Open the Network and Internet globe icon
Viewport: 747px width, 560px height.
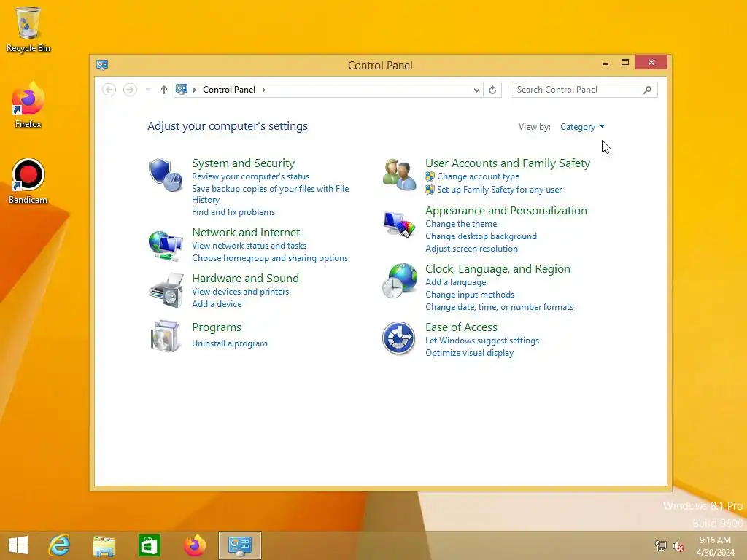[x=166, y=246]
